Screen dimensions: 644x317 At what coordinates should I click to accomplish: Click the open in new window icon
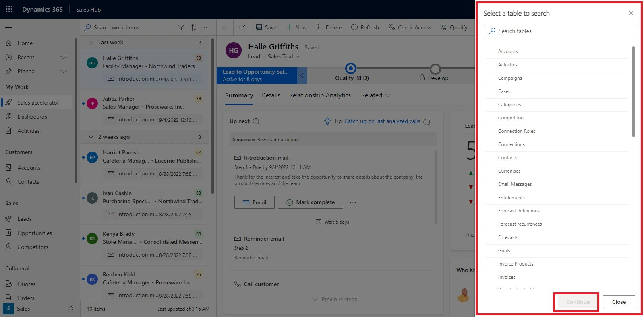tap(242, 27)
